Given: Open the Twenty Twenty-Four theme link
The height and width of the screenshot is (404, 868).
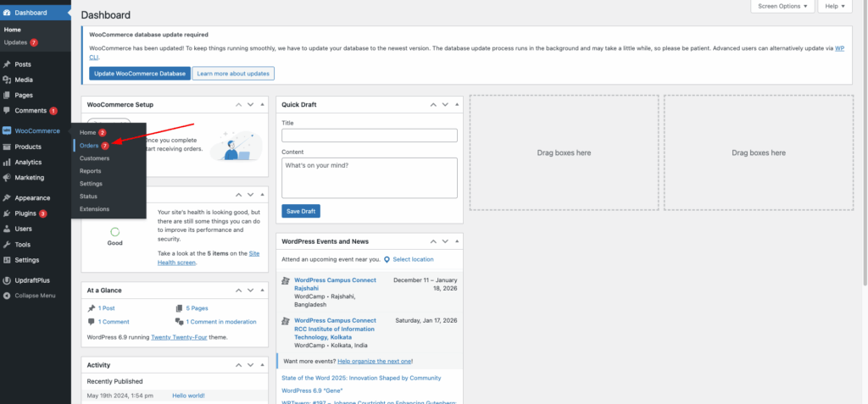Looking at the screenshot, I should [x=180, y=336].
